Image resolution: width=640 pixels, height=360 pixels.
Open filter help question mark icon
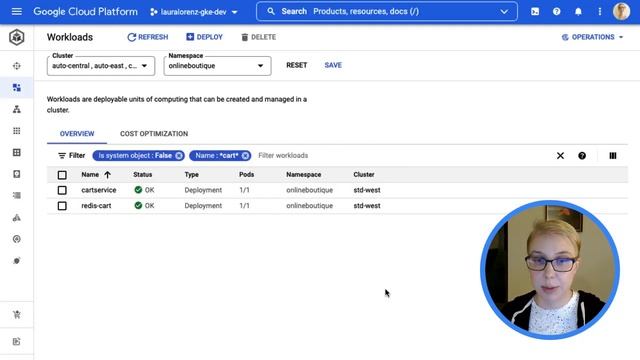tap(582, 156)
